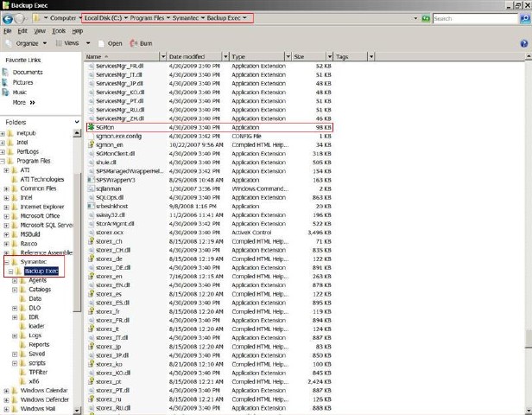This screenshot has width=532, height=415.
Task: Click the Music favorite link icon
Action: [5, 92]
